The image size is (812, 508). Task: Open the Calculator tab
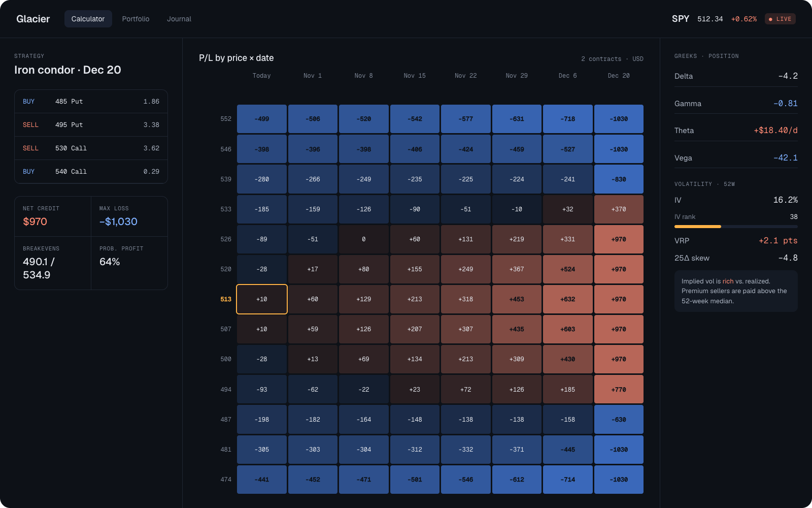coord(88,19)
